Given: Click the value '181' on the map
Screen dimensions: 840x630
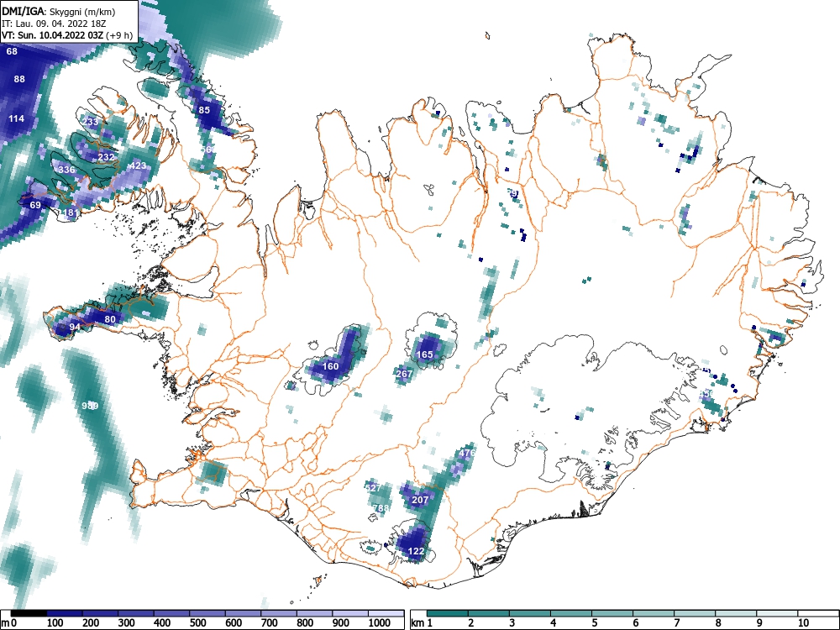Looking at the screenshot, I should pos(71,213).
